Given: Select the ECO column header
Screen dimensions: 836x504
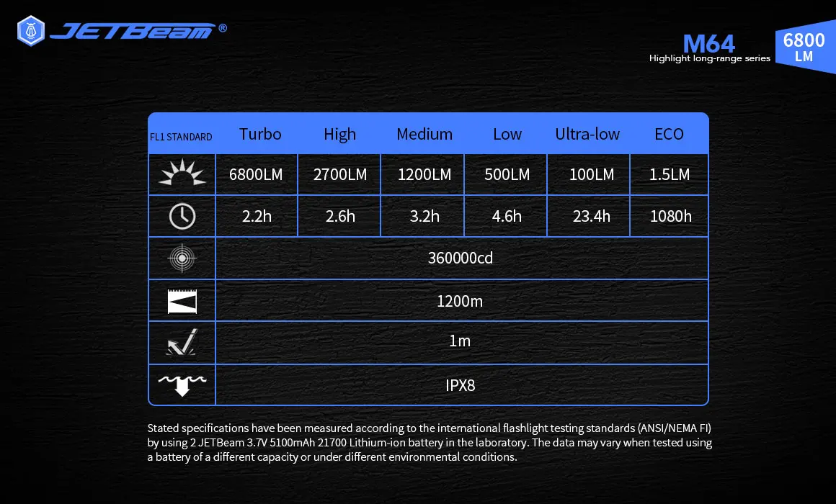Looking at the screenshot, I should 669,134.
